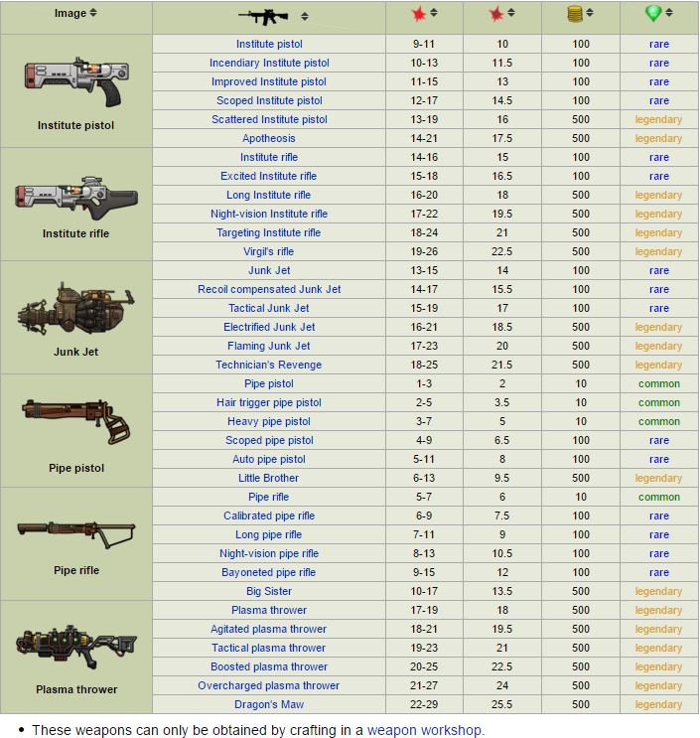Click common rarity link in Heavy pipe pistol row
This screenshot has height=738, width=700.
(658, 421)
